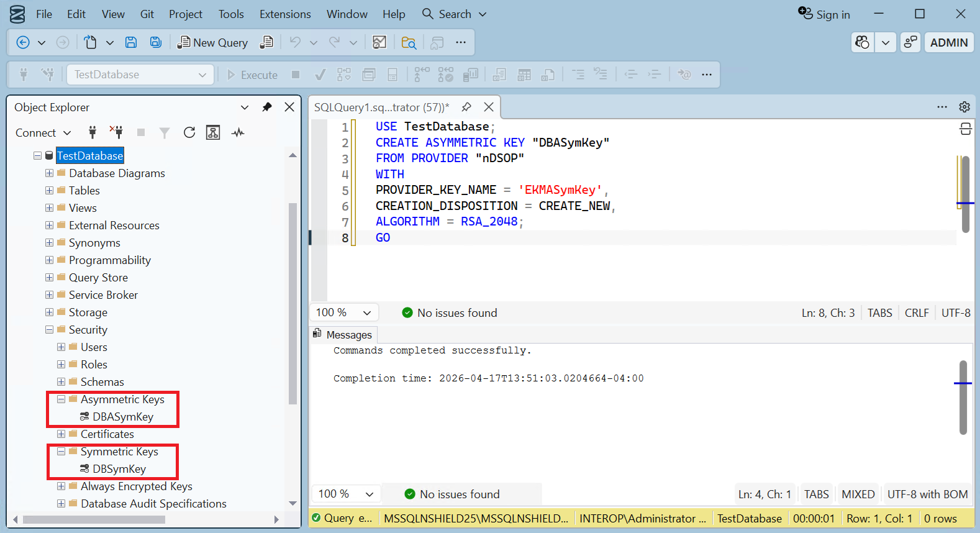Collapse the TestDatabase node
980x533 pixels.
pos(37,156)
